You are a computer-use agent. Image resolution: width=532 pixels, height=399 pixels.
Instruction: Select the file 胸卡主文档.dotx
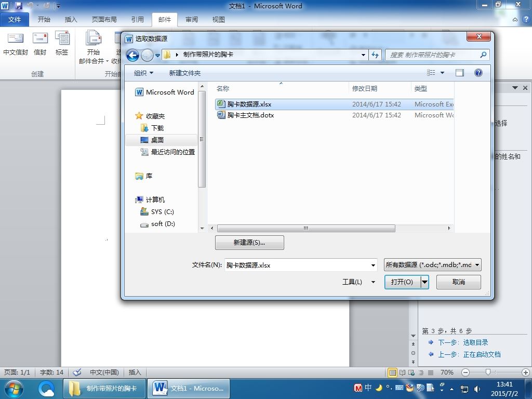[334, 115]
